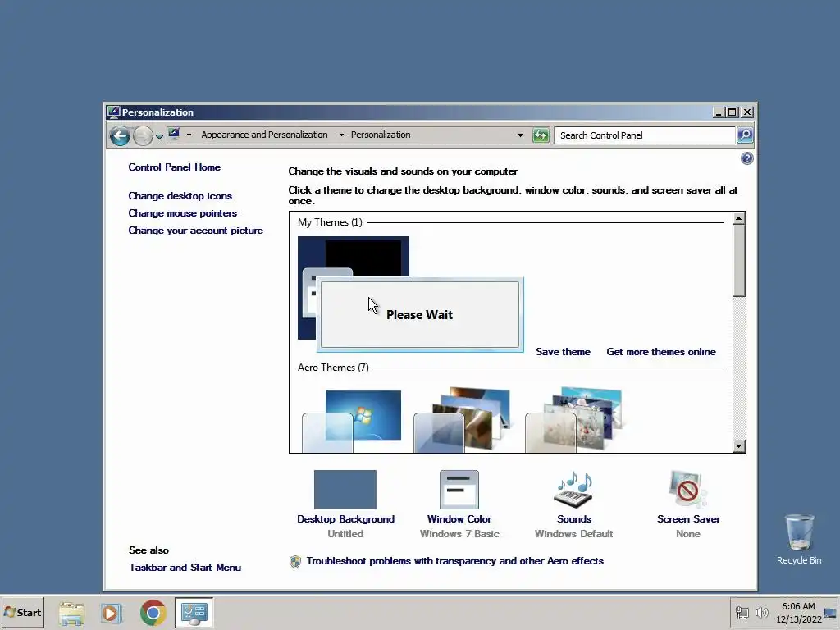
Task: Open Troubleshoot problems with transparency link
Action: click(x=454, y=561)
